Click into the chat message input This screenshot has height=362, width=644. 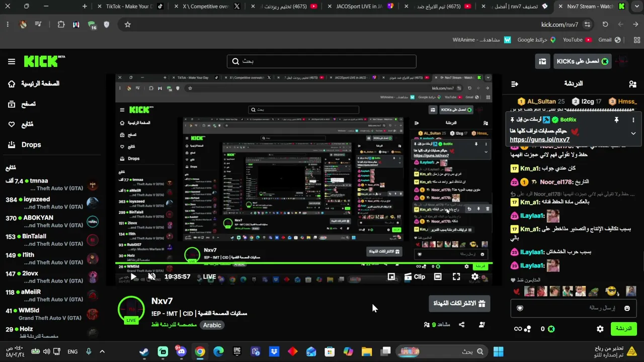[574, 308]
